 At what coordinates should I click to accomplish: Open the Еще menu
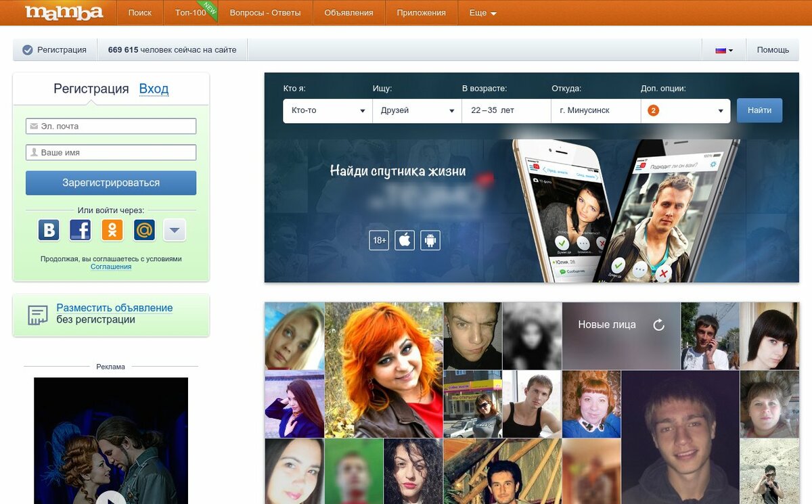(482, 13)
